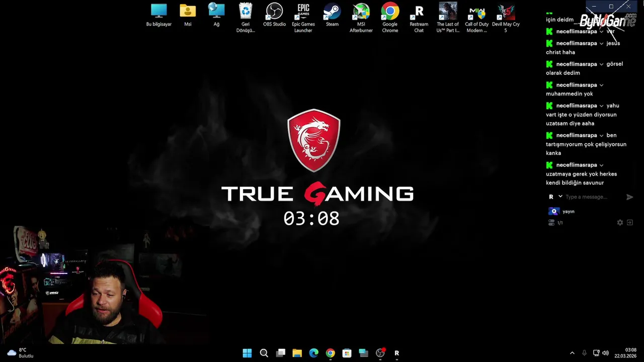Expand the chevron on the 'ben tartışmıyorum' message
This screenshot has height=362, width=644.
601,135
